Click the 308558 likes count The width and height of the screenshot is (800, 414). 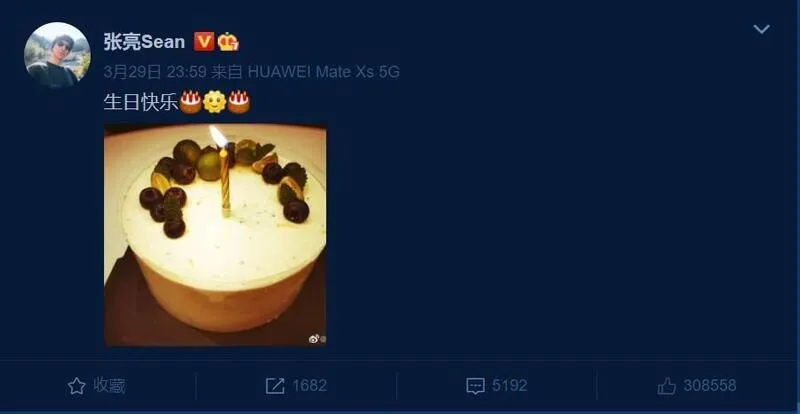[x=710, y=385]
